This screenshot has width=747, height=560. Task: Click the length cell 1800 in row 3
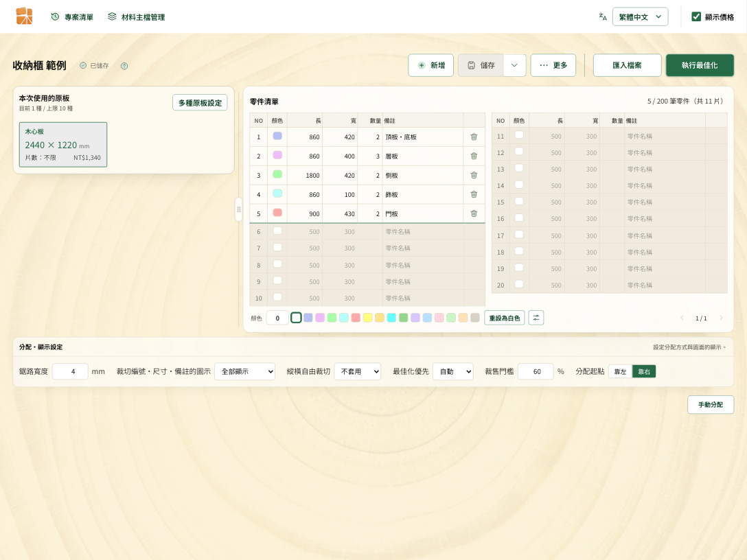(305, 175)
